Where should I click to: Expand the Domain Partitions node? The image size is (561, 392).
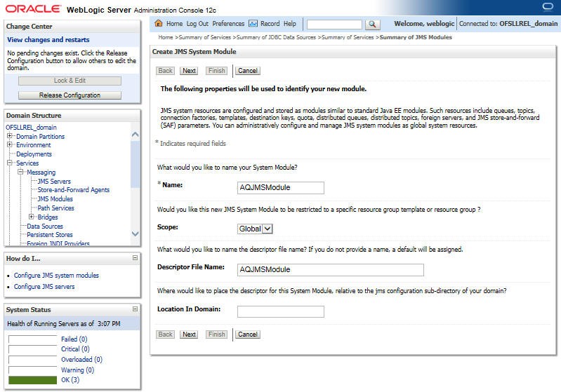(10, 136)
